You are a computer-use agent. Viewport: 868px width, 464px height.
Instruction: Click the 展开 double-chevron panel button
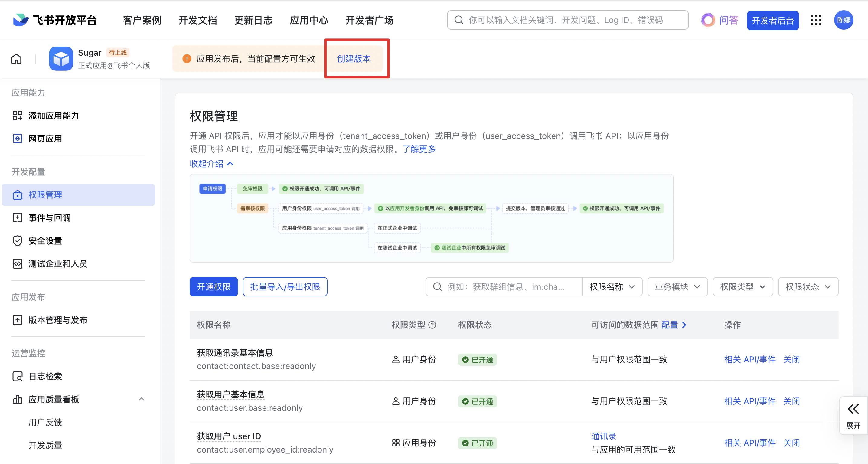coord(853,416)
